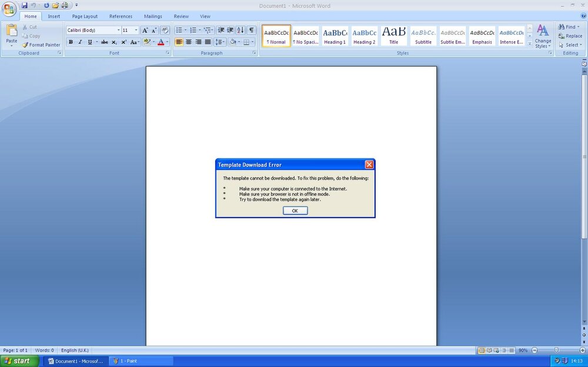
Task: Apply text highlight color
Action: (147, 42)
